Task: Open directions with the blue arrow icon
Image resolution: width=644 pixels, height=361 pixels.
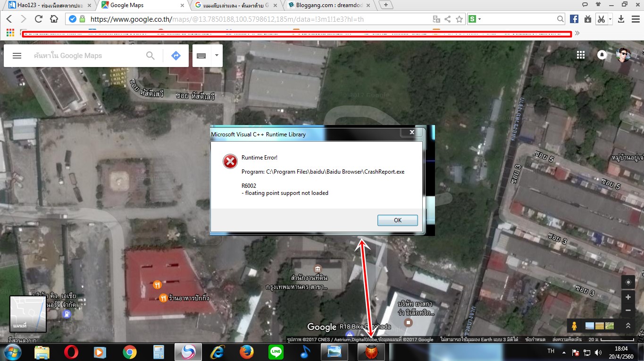Action: click(x=176, y=56)
